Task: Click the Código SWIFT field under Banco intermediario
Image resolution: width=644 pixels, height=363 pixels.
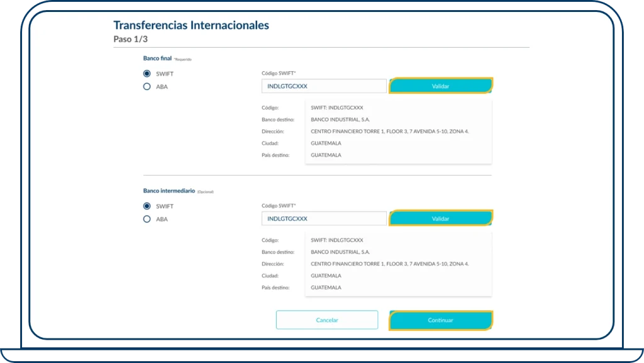Action: click(323, 218)
